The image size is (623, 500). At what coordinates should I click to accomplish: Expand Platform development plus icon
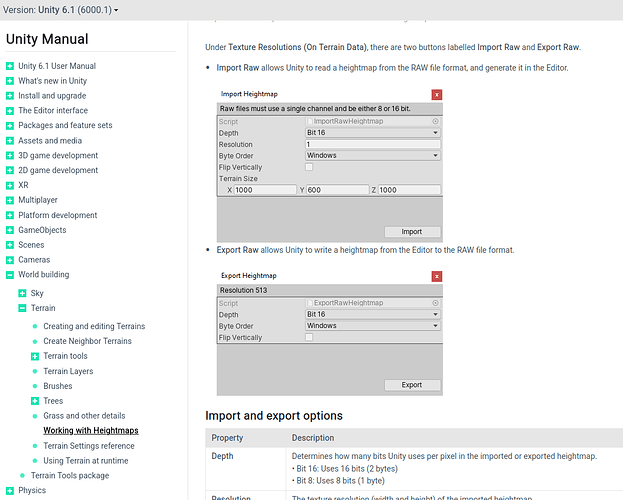point(10,215)
